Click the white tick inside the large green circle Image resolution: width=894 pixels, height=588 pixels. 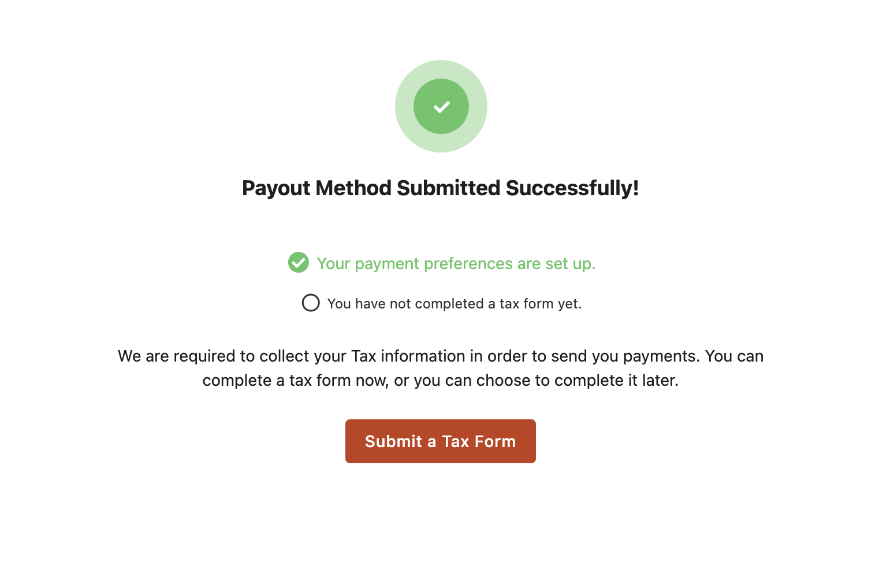click(x=442, y=107)
